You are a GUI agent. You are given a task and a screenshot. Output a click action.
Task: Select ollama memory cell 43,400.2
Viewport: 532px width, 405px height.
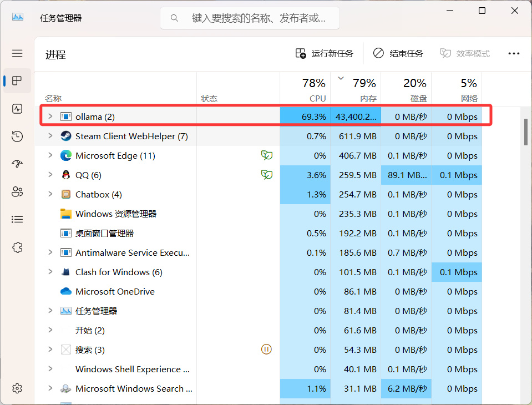pyautogui.click(x=356, y=117)
